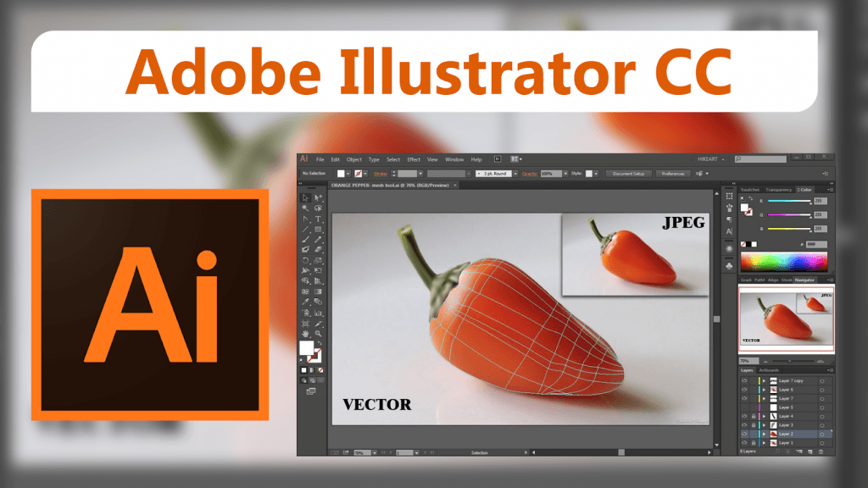Unlock Layer 4 via lock icon
This screenshot has width=868, height=488.
point(753,417)
